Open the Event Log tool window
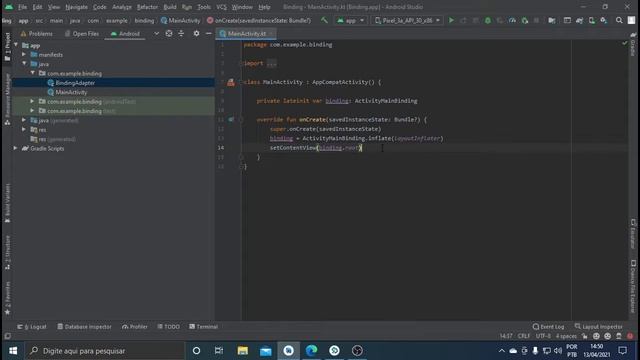 548,327
